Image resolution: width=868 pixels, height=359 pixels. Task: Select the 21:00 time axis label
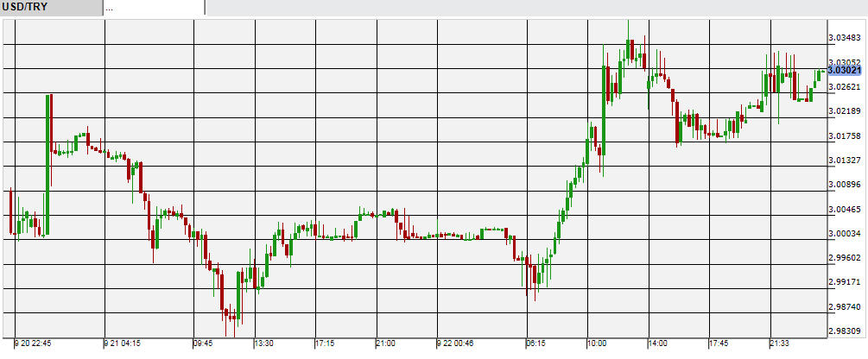385,343
